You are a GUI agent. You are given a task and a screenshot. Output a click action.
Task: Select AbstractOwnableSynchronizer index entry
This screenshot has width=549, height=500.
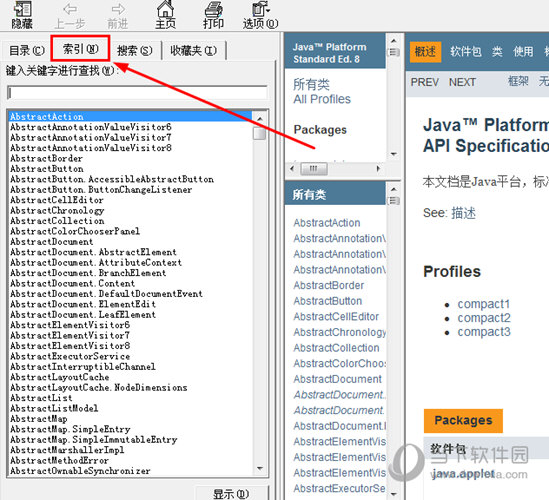pyautogui.click(x=80, y=471)
